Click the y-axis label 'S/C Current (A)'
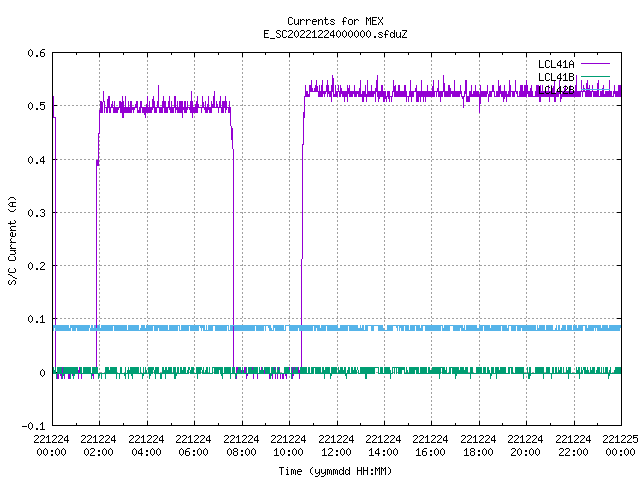640x480 pixels. [13, 241]
